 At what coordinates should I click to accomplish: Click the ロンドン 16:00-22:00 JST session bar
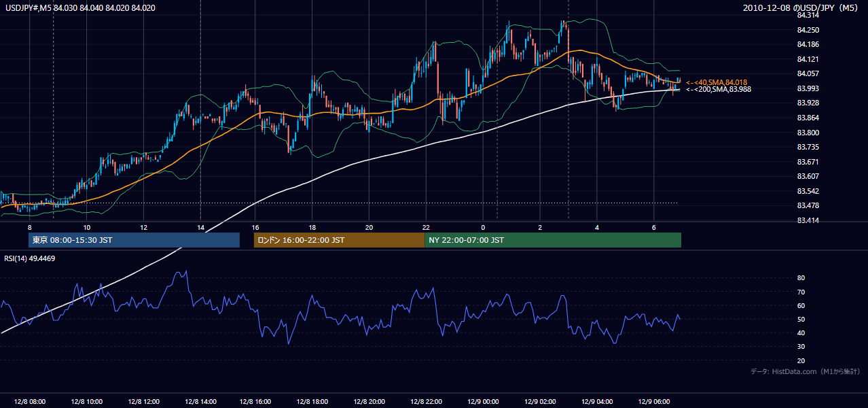(x=339, y=240)
